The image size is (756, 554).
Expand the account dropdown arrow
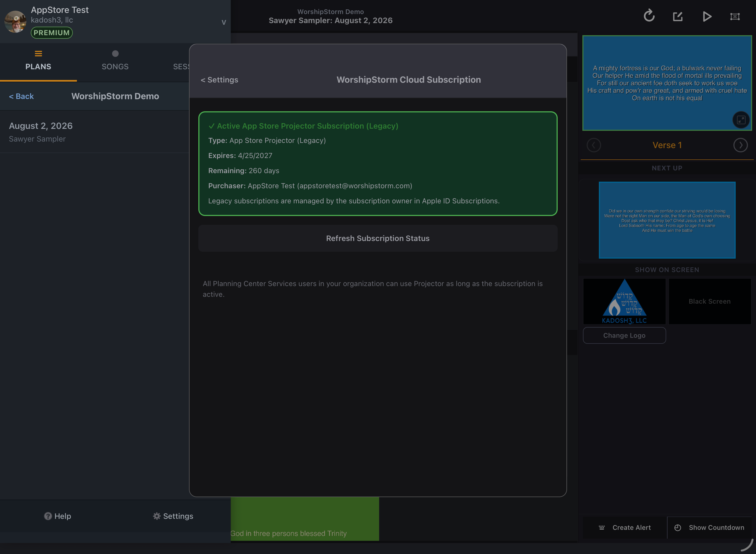point(224,23)
